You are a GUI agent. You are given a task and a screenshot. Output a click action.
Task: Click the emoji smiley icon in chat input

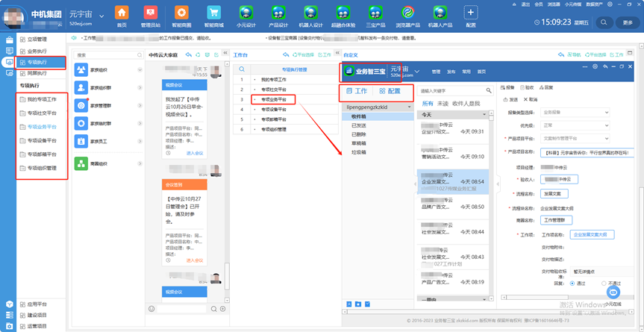pyautogui.click(x=151, y=309)
